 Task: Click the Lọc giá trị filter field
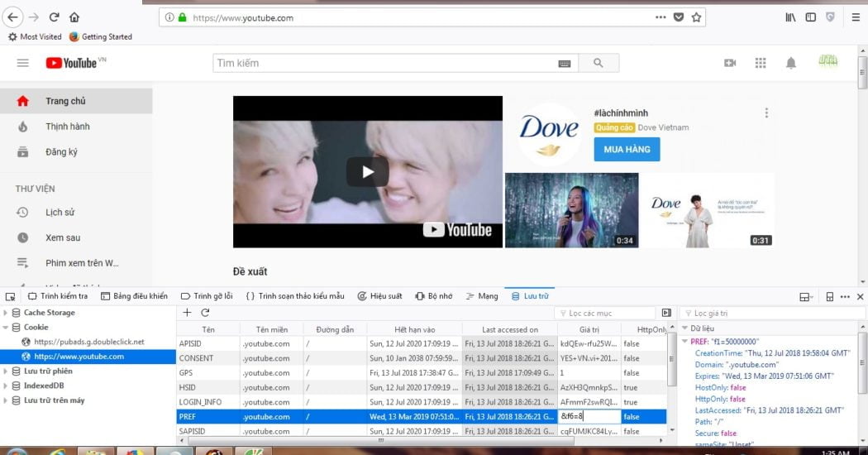[771, 314]
